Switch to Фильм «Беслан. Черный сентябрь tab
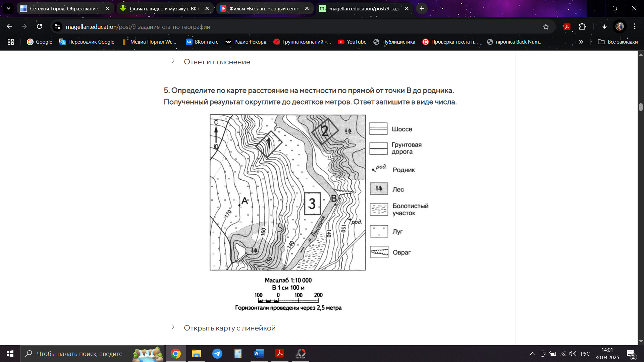This screenshot has width=644, height=362. click(264, 8)
